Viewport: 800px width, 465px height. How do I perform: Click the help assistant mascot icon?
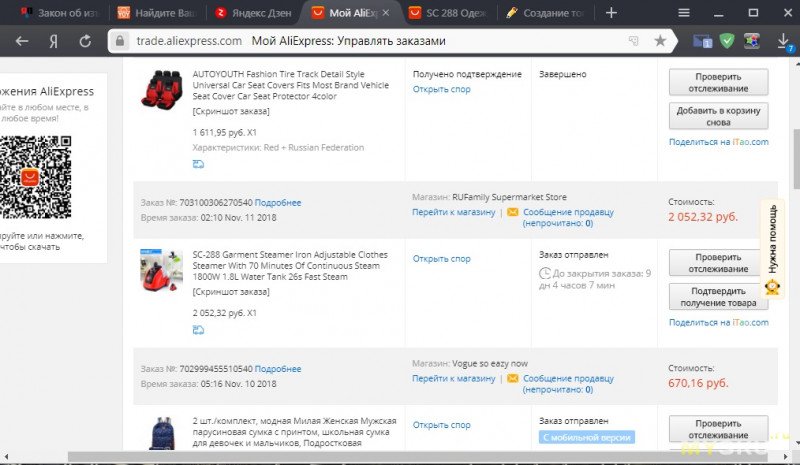772,287
